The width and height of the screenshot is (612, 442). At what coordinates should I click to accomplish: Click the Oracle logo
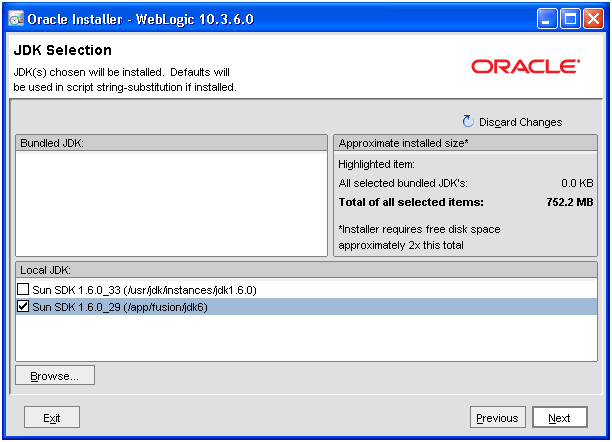(x=526, y=66)
